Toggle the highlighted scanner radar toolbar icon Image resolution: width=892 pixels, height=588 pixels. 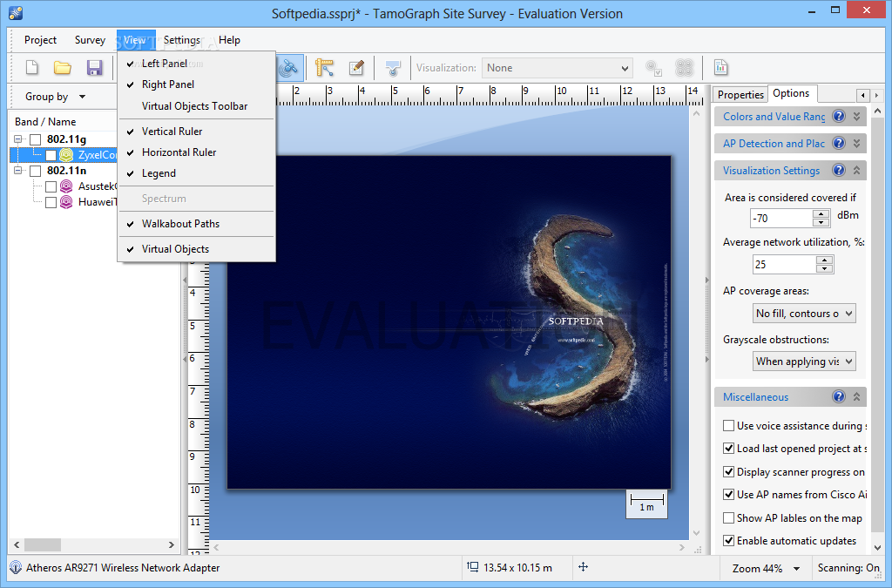(289, 68)
